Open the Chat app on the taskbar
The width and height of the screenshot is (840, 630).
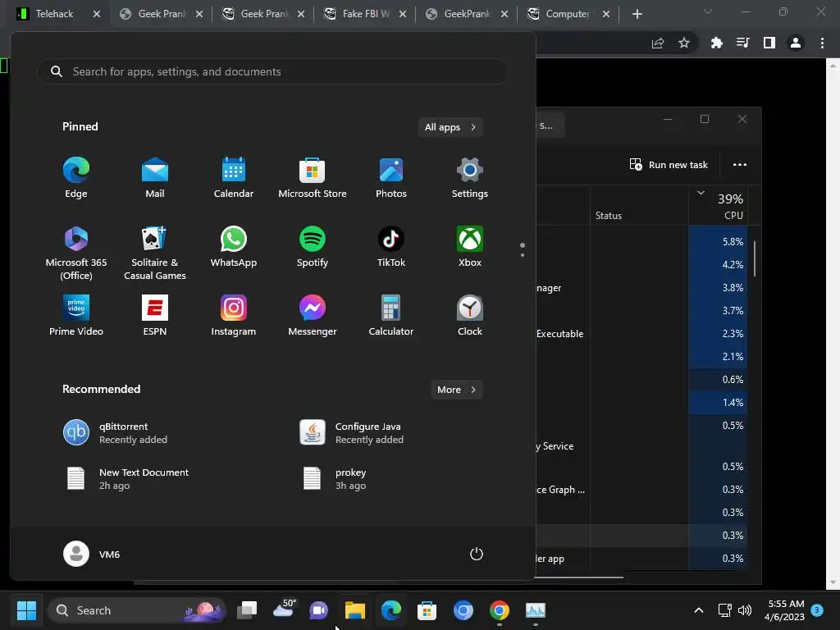pos(319,610)
